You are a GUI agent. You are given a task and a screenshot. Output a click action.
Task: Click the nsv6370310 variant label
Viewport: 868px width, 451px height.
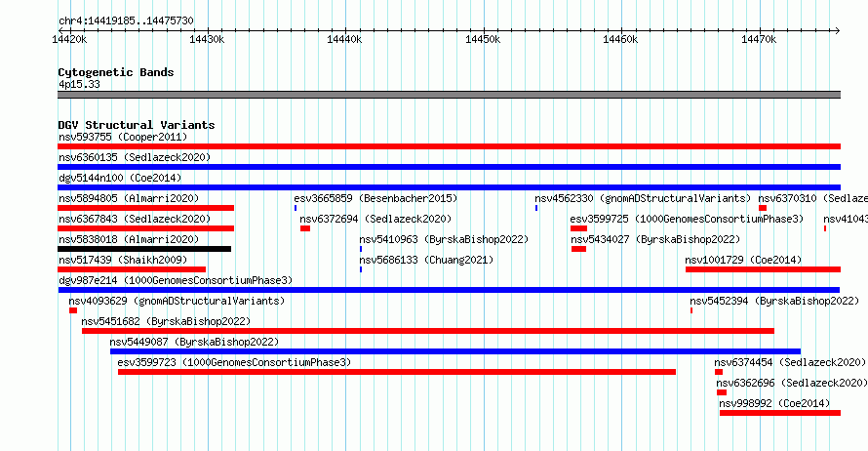click(x=813, y=198)
